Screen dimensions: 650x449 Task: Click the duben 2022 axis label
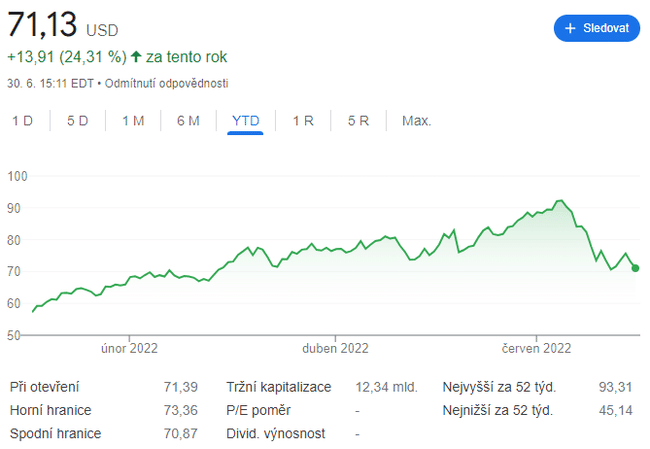coord(335,349)
